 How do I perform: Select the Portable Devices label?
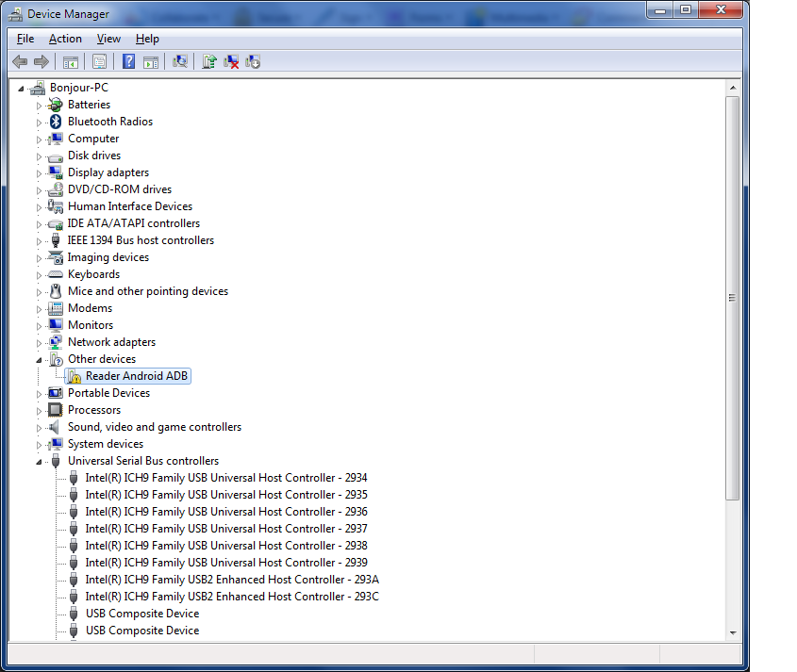(x=108, y=393)
